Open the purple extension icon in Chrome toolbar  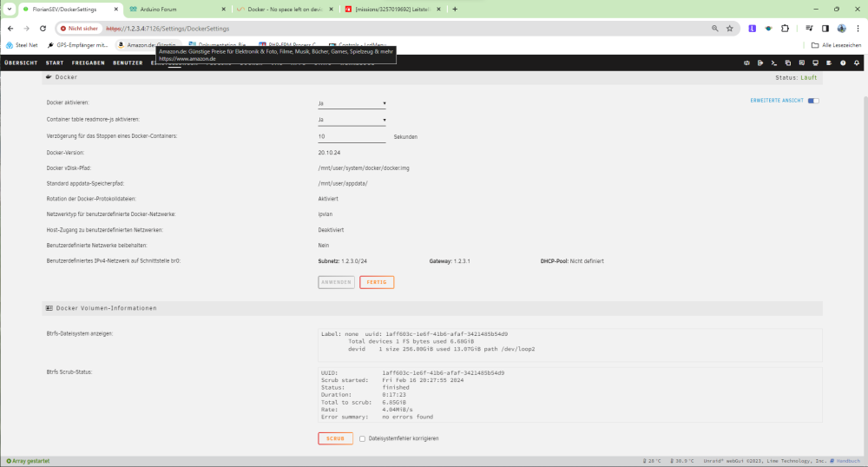[x=752, y=29]
